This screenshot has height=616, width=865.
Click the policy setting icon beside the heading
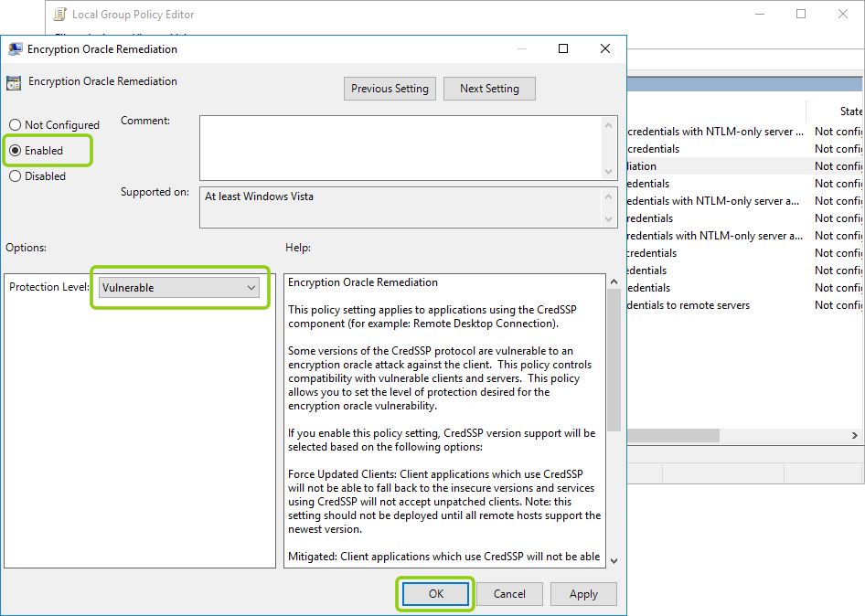pos(14,82)
